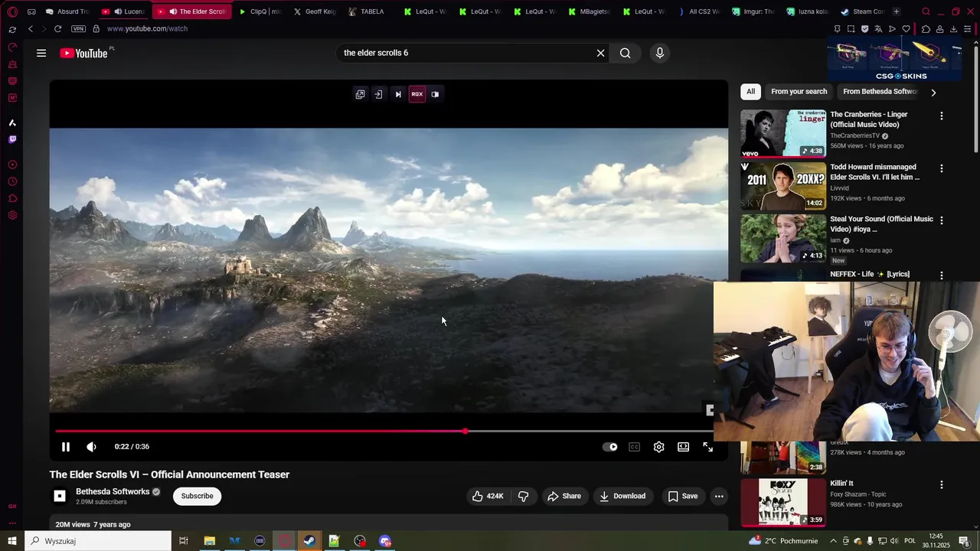Open 'Killin' It' by Foxy Shazam title
This screenshot has width=980, height=551.
(841, 484)
